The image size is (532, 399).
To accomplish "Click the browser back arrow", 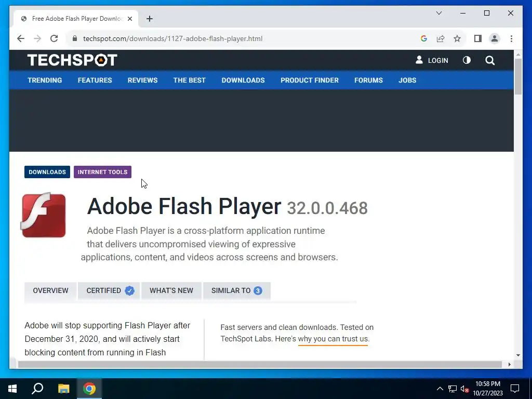I will [21, 38].
